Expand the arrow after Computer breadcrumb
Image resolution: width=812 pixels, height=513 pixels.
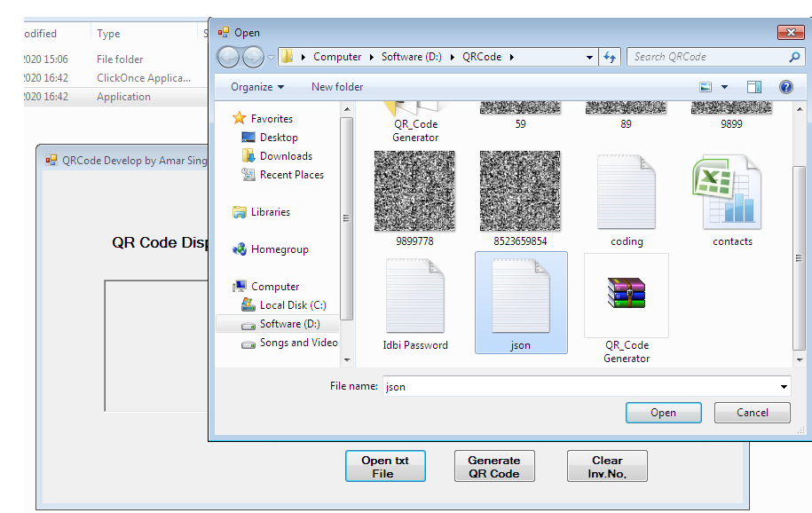(371, 57)
